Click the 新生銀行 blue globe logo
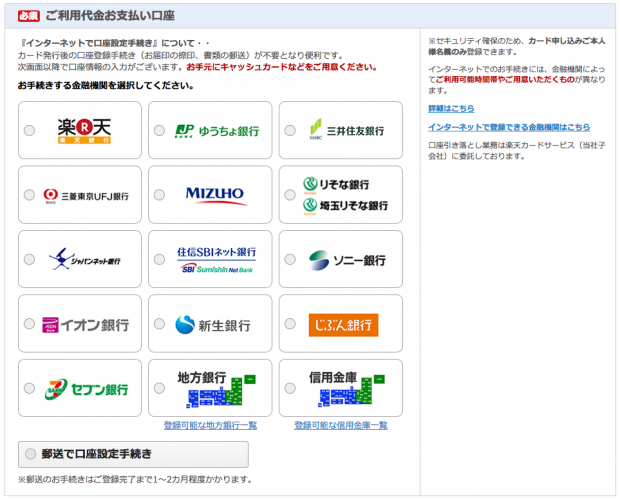The image size is (620, 500). click(185, 325)
